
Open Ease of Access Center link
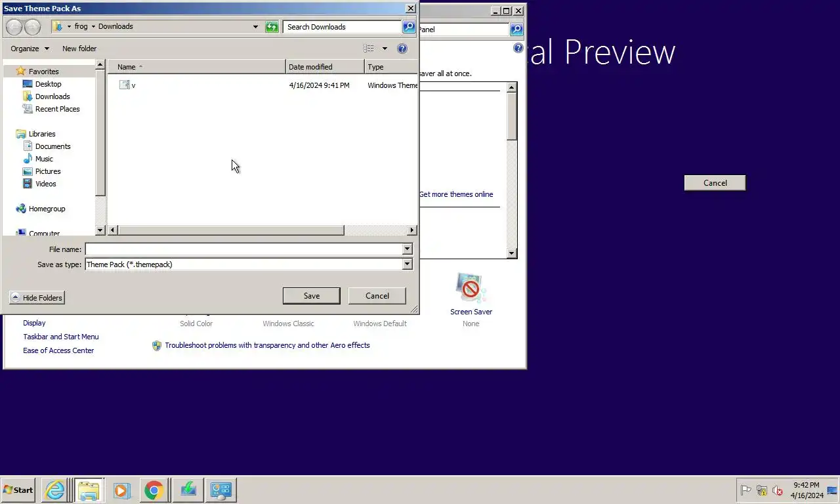pyautogui.click(x=58, y=350)
